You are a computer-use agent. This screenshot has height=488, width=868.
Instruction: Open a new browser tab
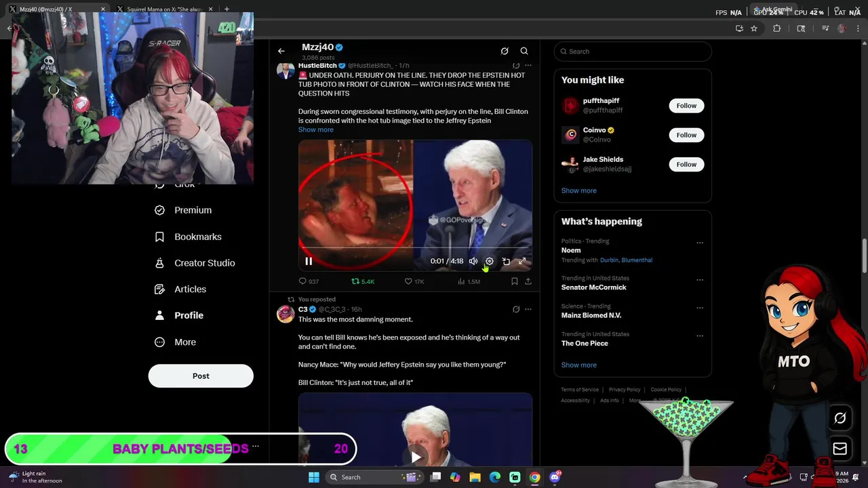pyautogui.click(x=226, y=9)
